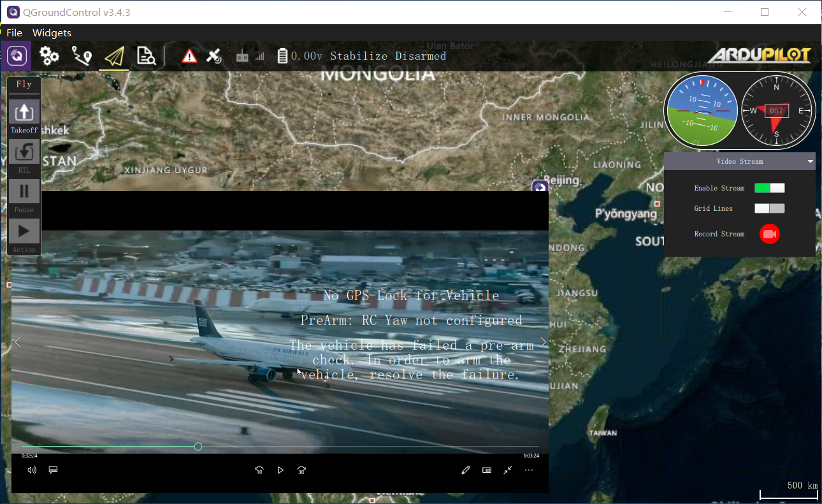This screenshot has width=822, height=504.
Task: Open the QGroundControl application settings icon
Action: pyautogui.click(x=16, y=56)
